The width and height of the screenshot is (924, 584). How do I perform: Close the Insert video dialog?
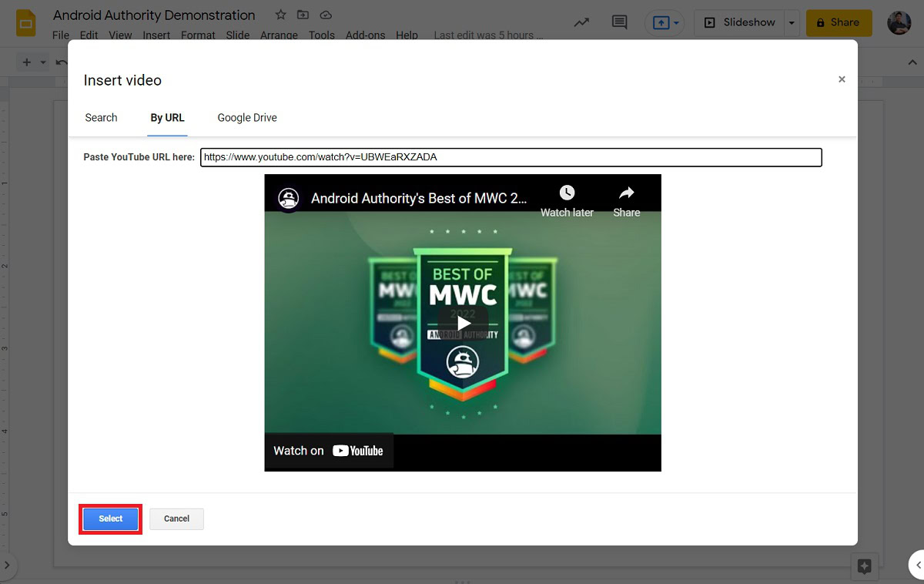click(842, 79)
